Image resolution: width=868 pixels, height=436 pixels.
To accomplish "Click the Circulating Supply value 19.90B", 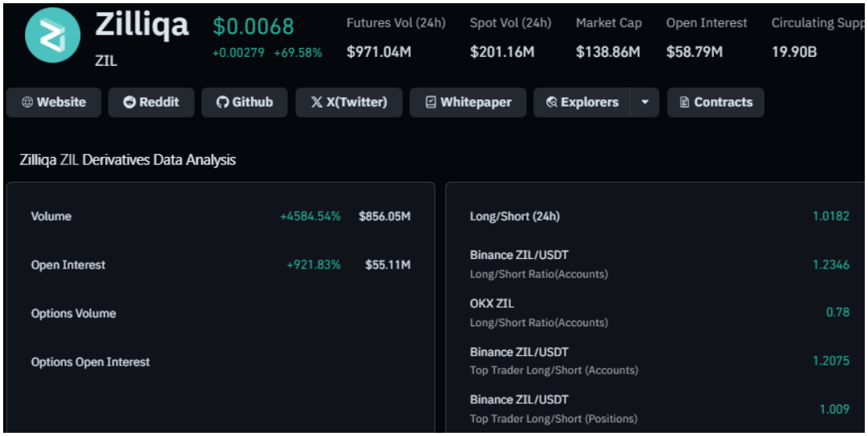I will point(794,52).
